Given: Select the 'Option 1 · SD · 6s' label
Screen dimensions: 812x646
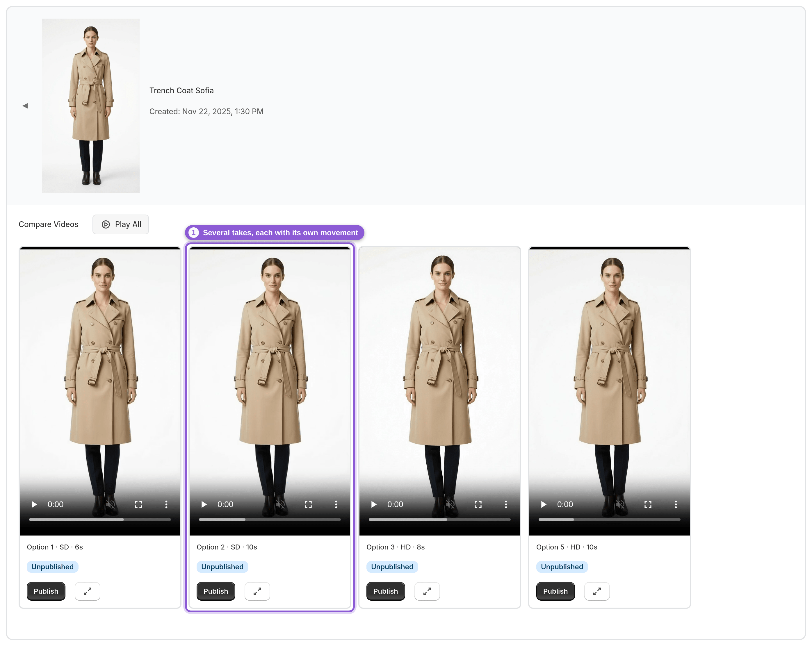Looking at the screenshot, I should (x=55, y=547).
